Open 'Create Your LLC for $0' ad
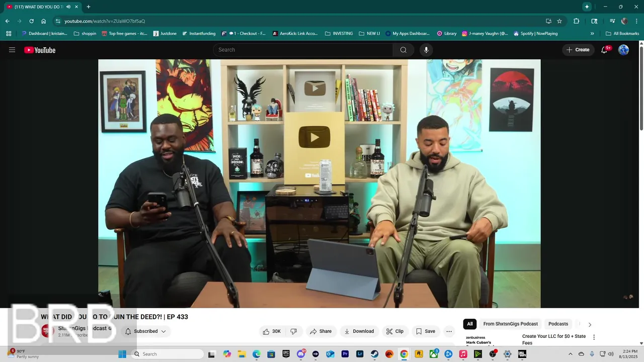 coord(554,339)
